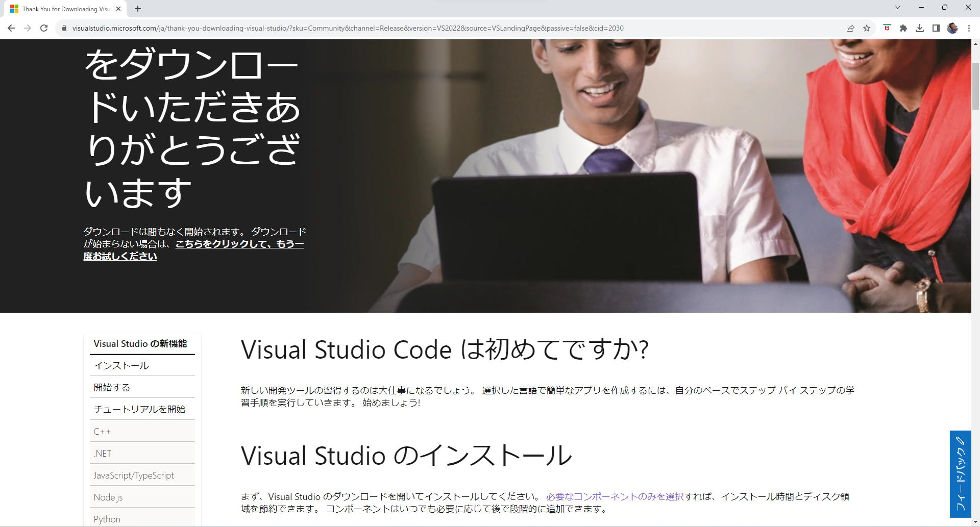Open the tab search dropdown
The image size is (980, 527).
[x=897, y=7]
